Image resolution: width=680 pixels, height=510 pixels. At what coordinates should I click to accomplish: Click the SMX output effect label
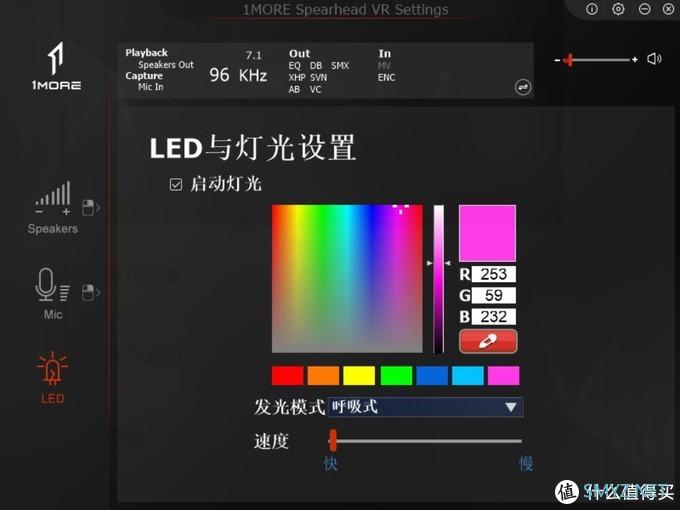[x=340, y=66]
